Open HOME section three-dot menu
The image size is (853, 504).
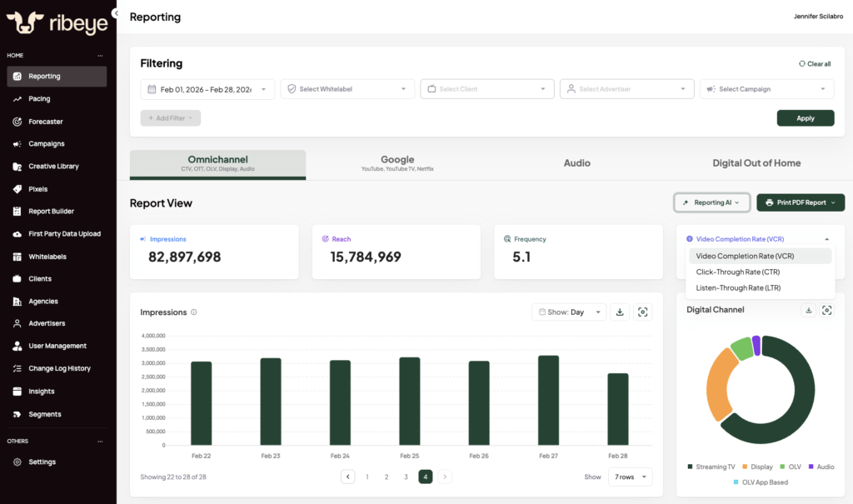click(100, 56)
